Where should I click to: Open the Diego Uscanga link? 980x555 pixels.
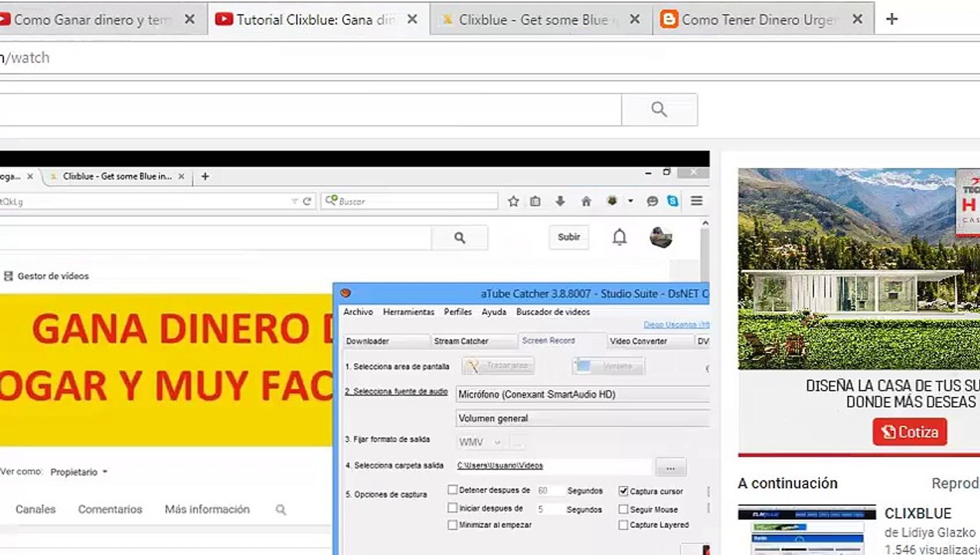(x=676, y=325)
